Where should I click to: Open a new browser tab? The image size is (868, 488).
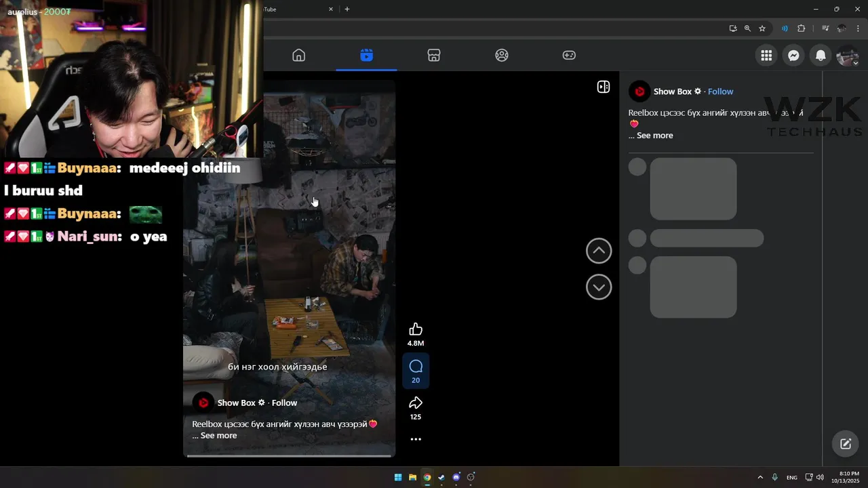(347, 9)
